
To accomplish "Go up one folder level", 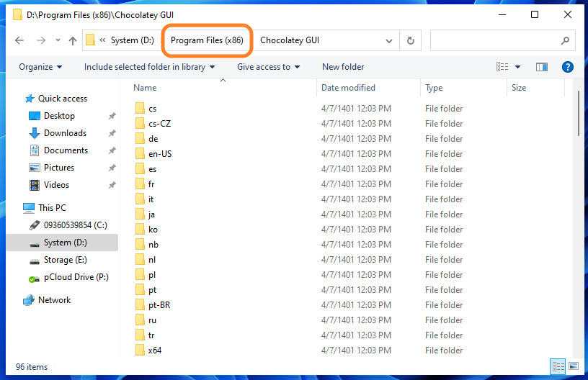I will tap(73, 40).
